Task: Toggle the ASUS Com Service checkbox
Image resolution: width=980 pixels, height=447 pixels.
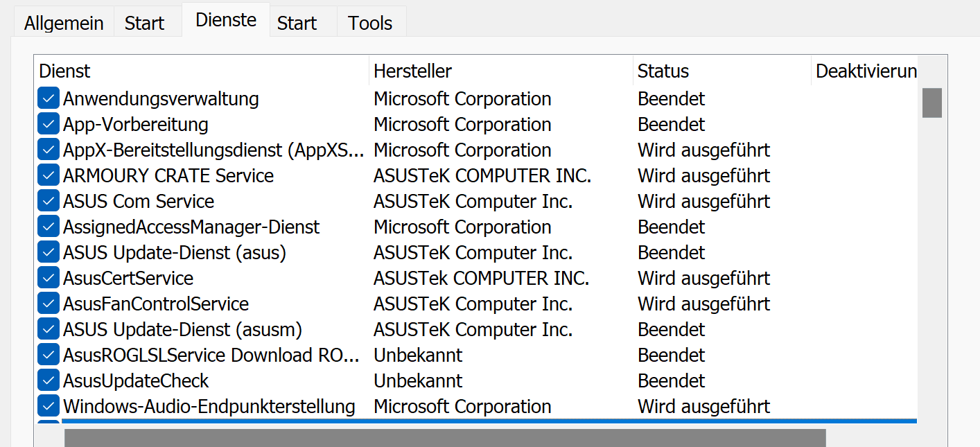Action: [48, 201]
